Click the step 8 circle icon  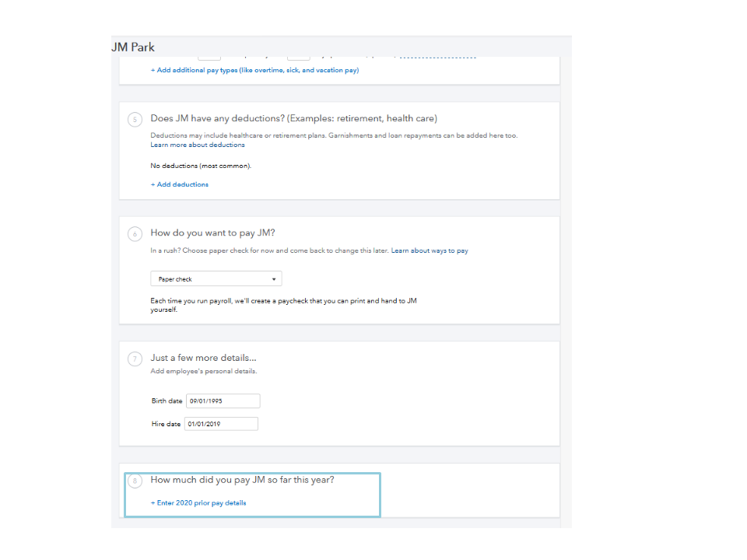click(135, 481)
